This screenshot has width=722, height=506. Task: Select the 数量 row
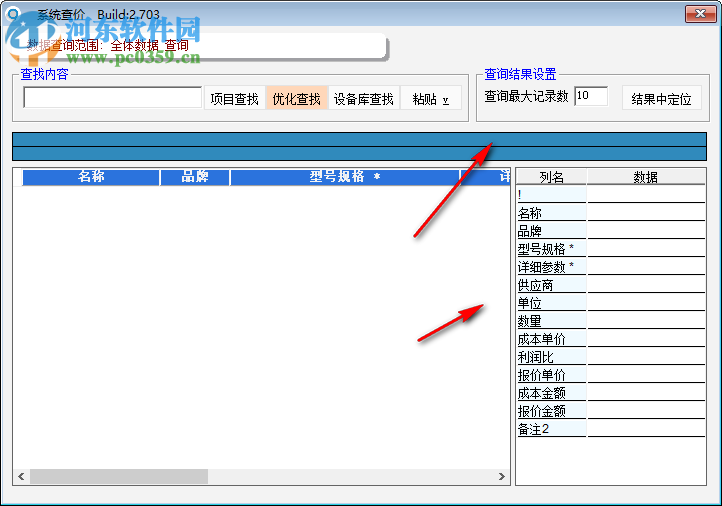pos(611,320)
